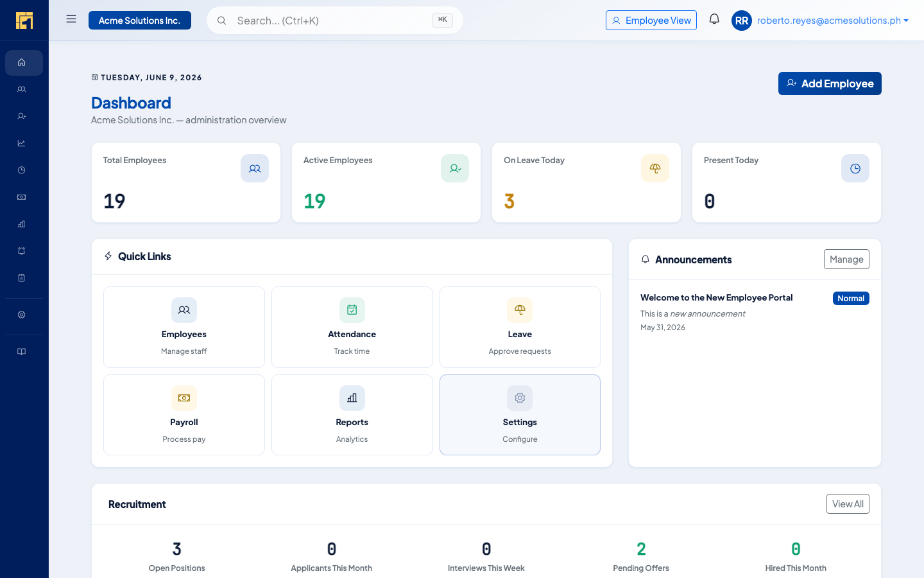Open the book documentation icon in sidebar

(22, 351)
